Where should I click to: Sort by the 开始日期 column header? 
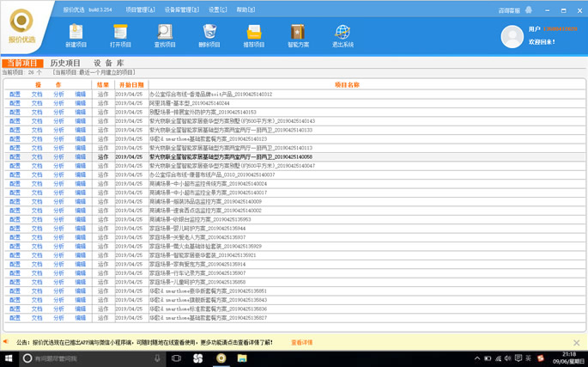(130, 85)
